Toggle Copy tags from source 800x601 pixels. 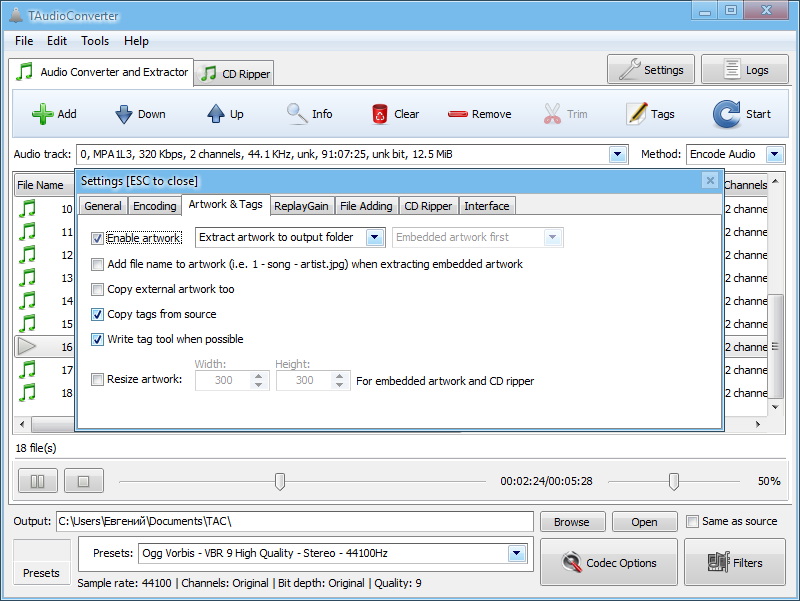97,314
